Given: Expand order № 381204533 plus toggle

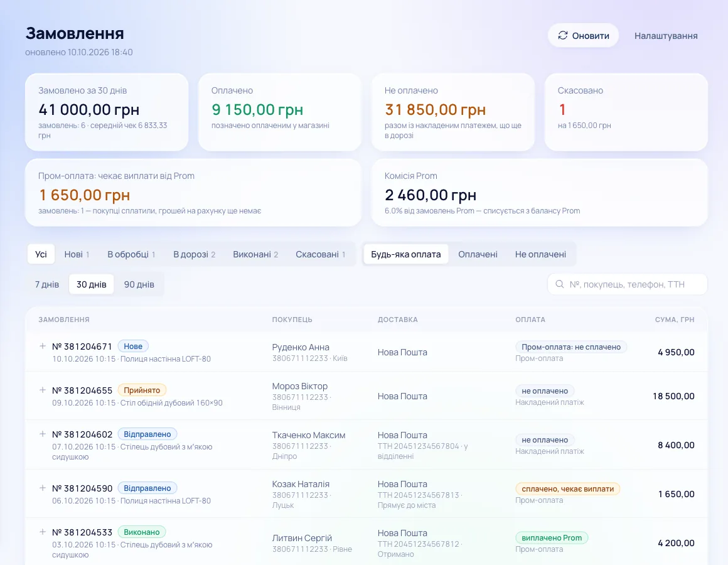Looking at the screenshot, I should tap(43, 532).
